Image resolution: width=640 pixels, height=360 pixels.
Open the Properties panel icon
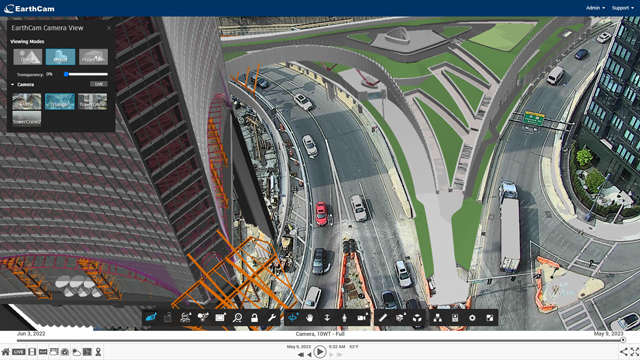[x=455, y=318]
